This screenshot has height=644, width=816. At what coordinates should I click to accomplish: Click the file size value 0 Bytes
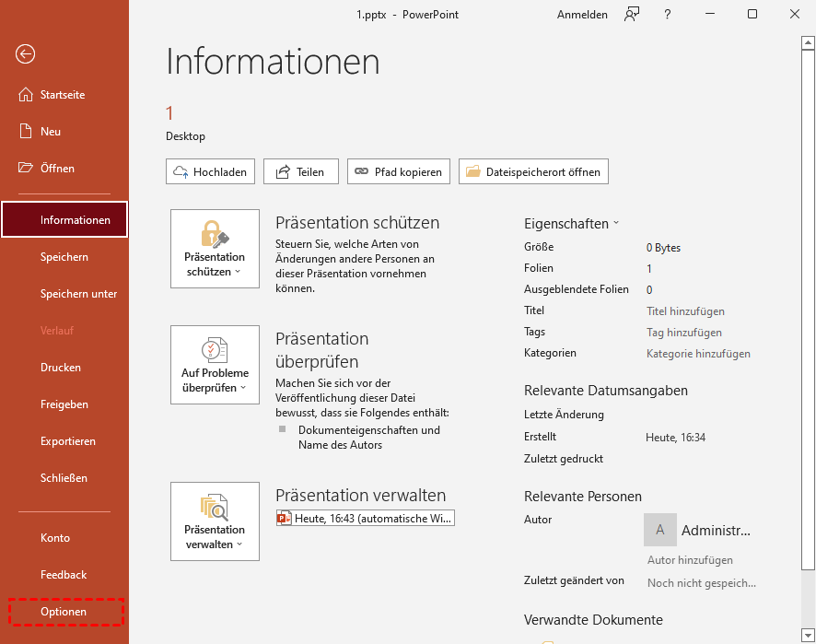point(663,247)
